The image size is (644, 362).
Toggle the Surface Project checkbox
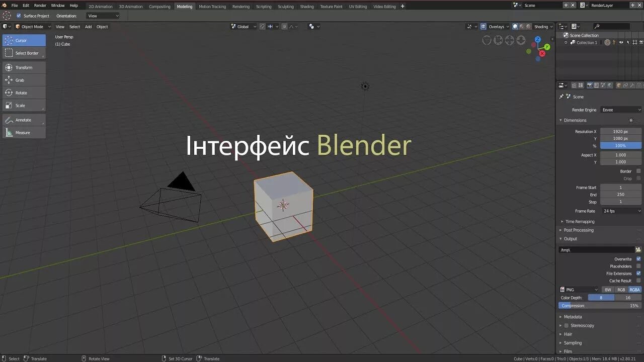(x=19, y=16)
